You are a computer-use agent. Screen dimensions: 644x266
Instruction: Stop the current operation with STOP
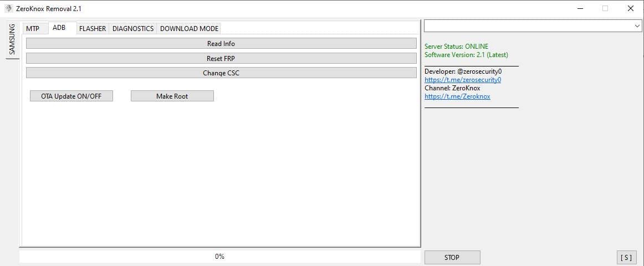click(x=452, y=257)
